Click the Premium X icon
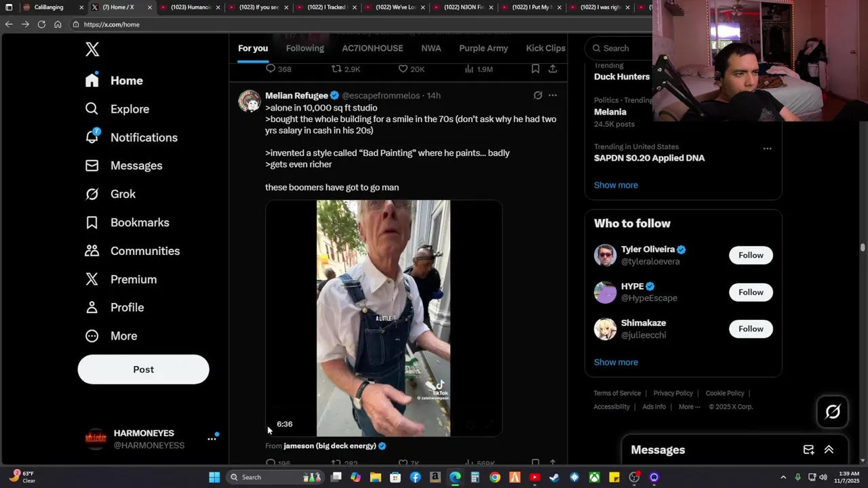This screenshot has width=868, height=488. 92,279
